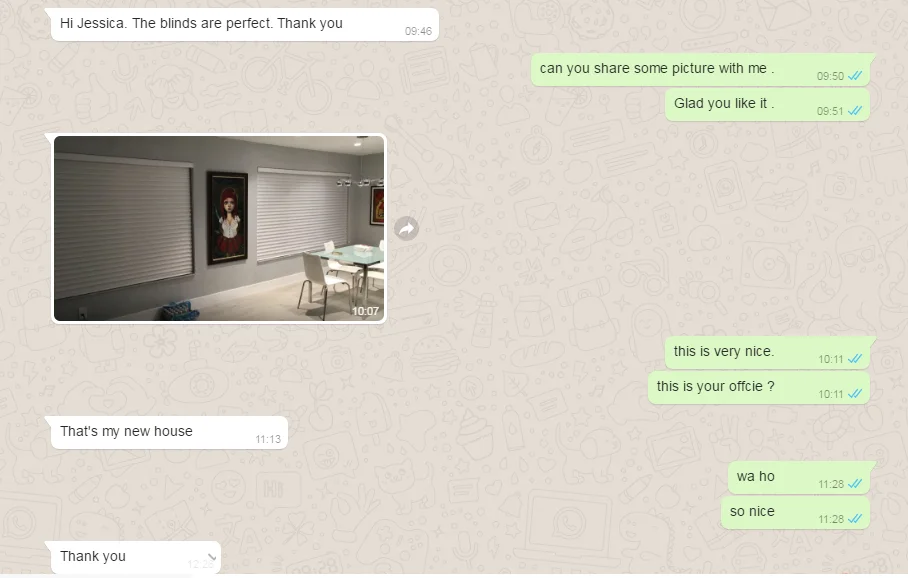Image resolution: width=908 pixels, height=578 pixels.
Task: Click the 'can you share some picture with me' bubble
Action: [700, 69]
